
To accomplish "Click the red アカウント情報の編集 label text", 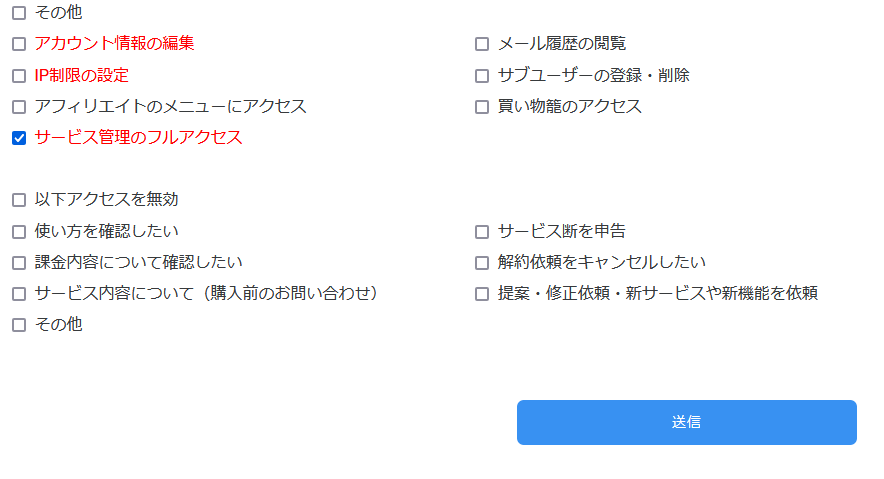I will (114, 44).
